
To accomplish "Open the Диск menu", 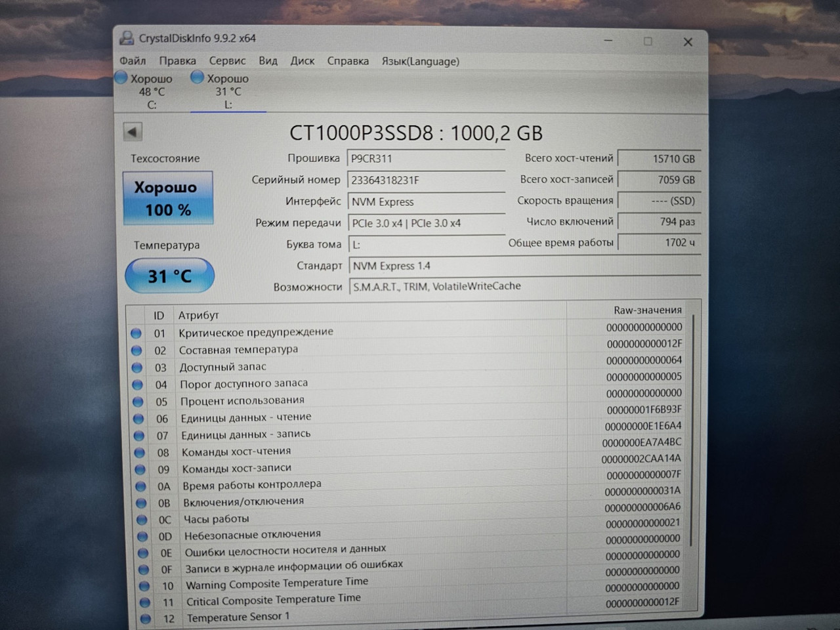I will [x=303, y=60].
